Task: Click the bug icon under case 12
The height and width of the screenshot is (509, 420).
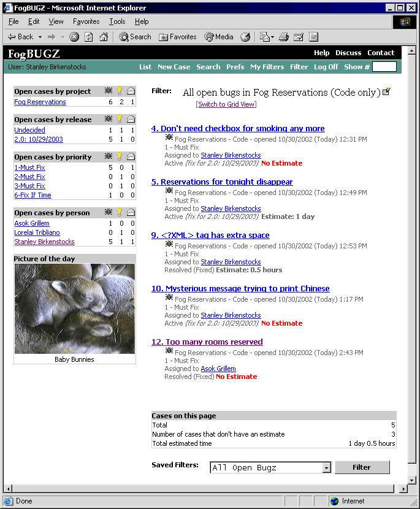Action: point(169,351)
